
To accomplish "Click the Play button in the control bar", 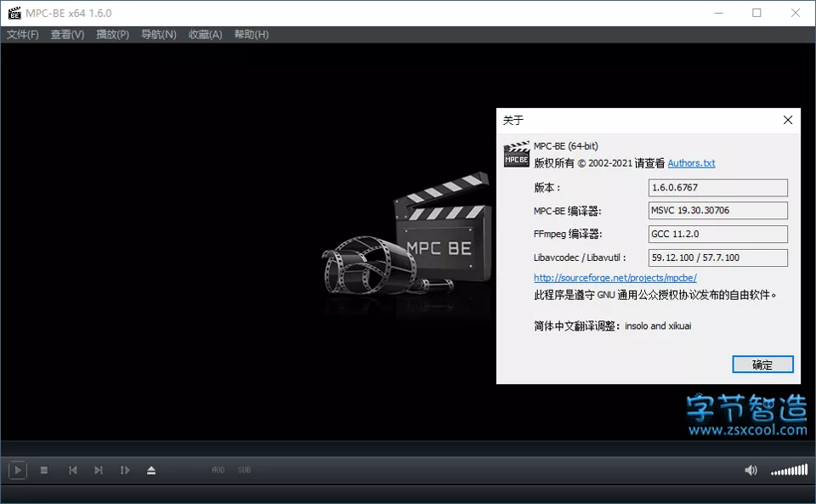I will pyautogui.click(x=18, y=470).
